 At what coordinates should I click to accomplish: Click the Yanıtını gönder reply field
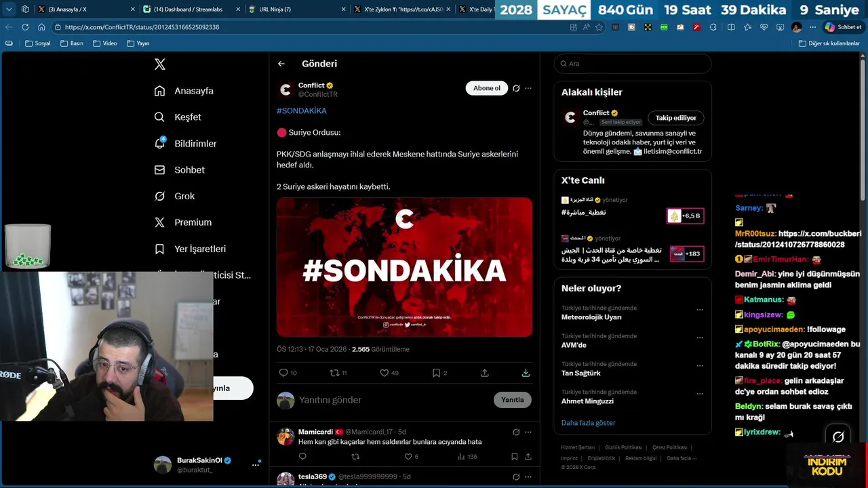pos(393,400)
